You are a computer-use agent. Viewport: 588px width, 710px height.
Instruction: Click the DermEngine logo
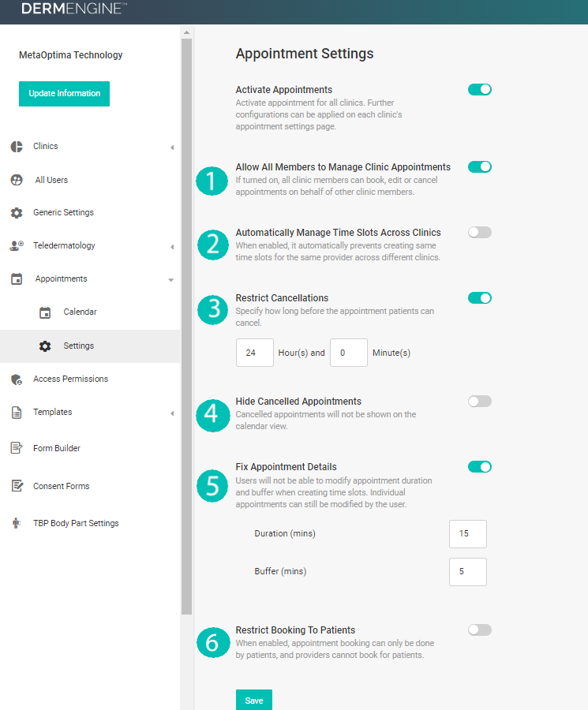74,9
